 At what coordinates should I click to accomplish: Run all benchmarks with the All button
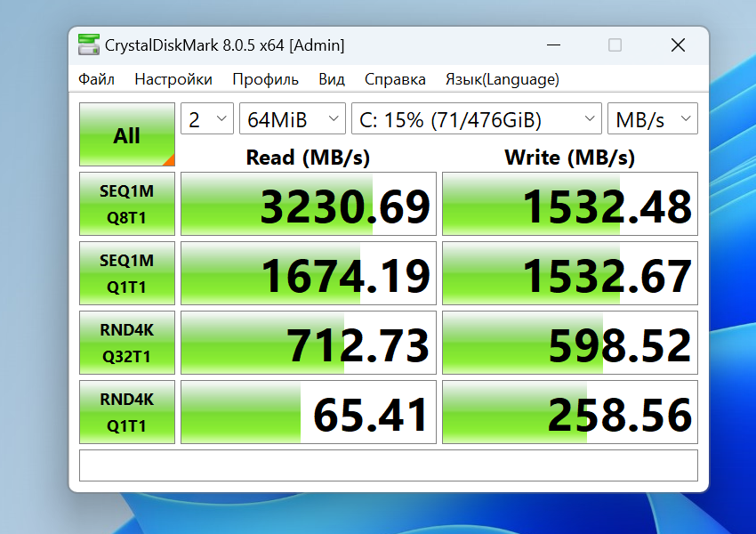(x=127, y=134)
